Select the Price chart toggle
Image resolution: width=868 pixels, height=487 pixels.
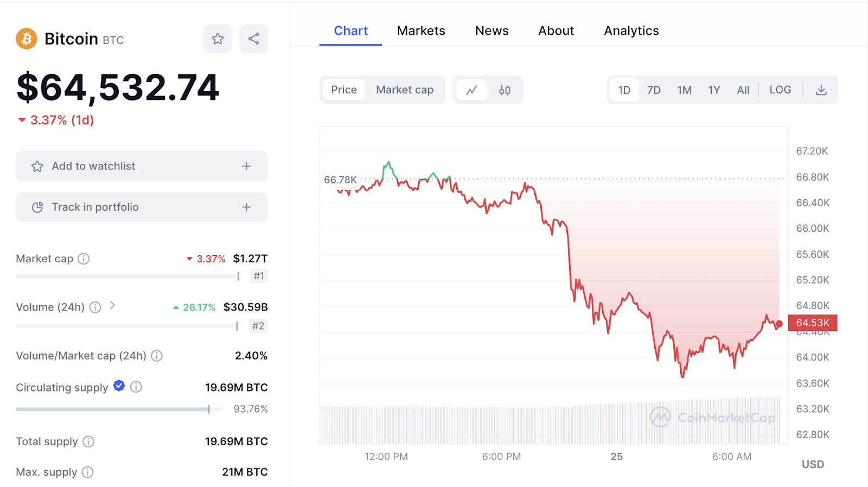[x=344, y=90]
